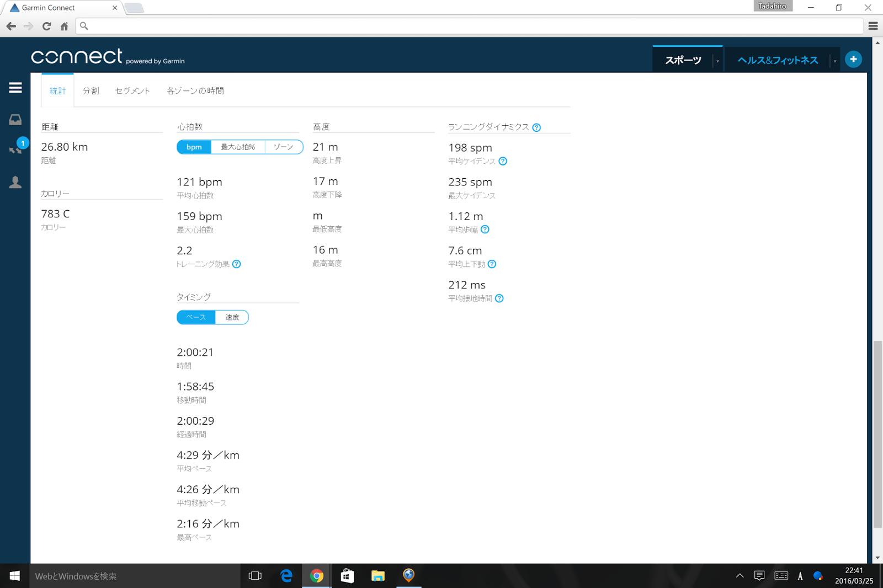This screenshot has width=883, height=588.
Task: Show hidden system tray icons
Action: point(740,576)
